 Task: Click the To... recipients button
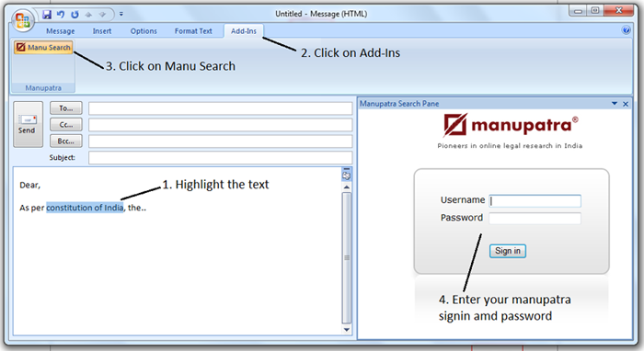point(65,108)
